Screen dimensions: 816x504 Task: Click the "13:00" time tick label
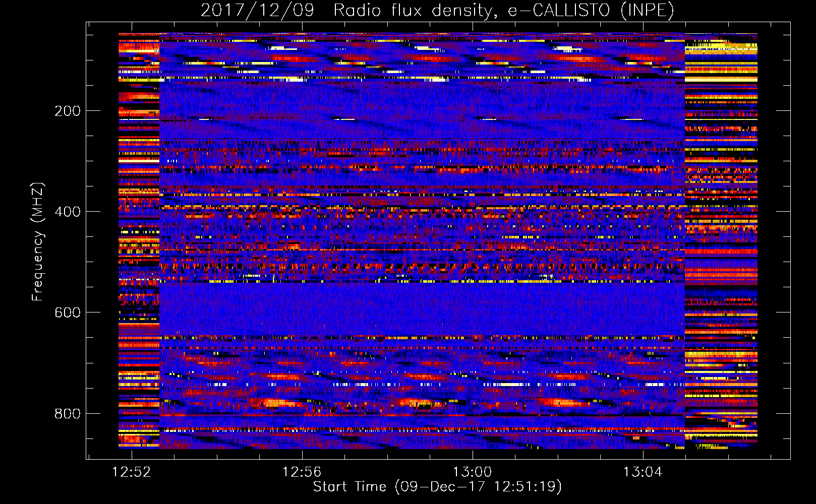point(472,472)
